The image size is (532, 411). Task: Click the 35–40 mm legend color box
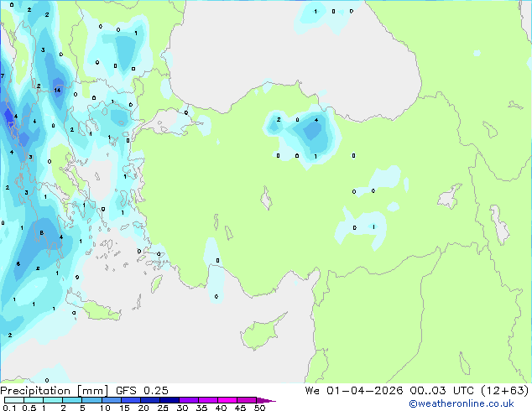[x=208, y=400]
